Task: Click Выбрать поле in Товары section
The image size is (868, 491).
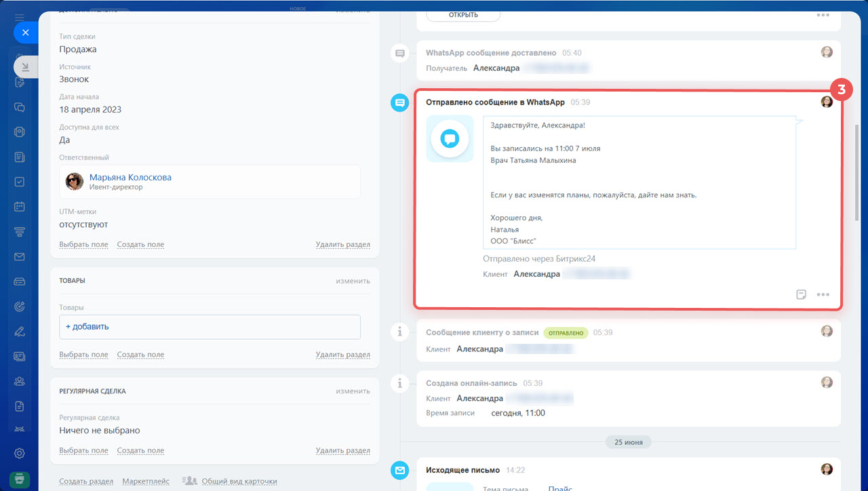Action: 83,355
